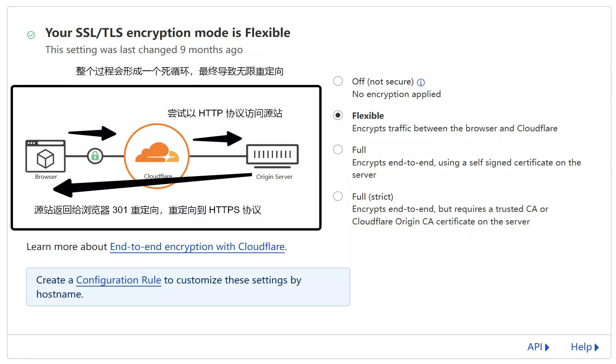This screenshot has height=364, width=616.
Task: Click the Flexible option label text
Action: point(368,116)
